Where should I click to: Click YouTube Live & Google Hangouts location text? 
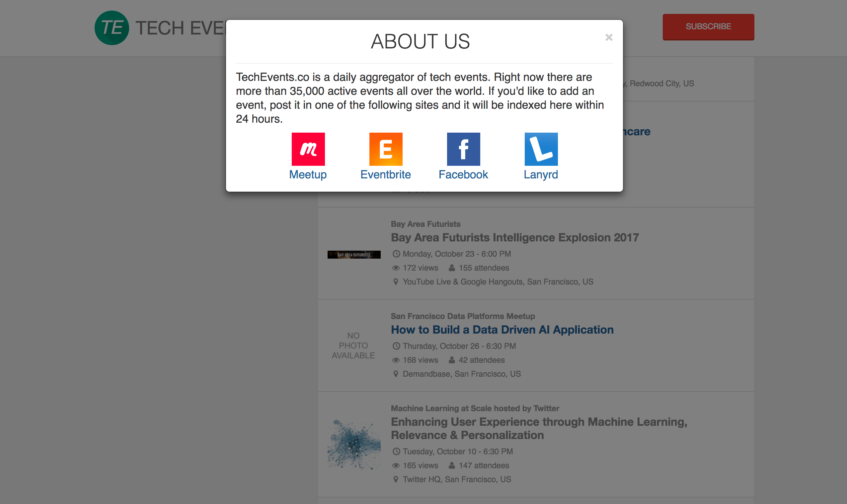tap(498, 282)
